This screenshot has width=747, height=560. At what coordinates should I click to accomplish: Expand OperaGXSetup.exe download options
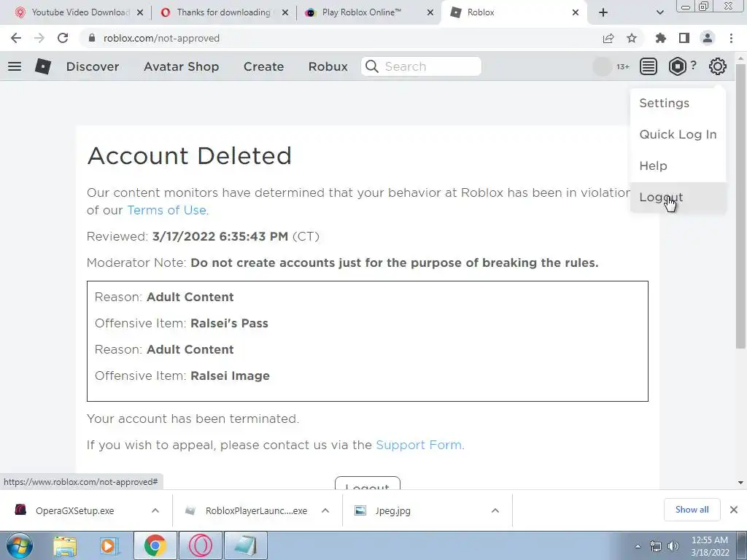[x=155, y=510]
